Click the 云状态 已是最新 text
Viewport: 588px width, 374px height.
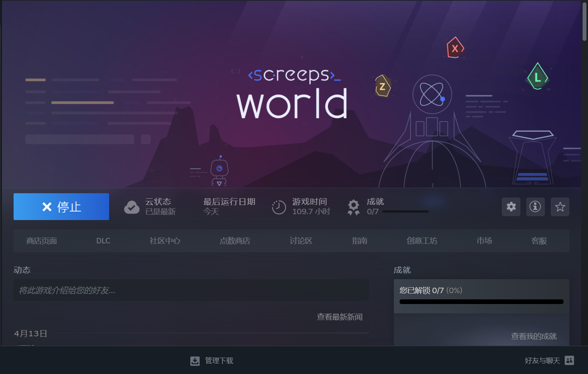pos(160,206)
